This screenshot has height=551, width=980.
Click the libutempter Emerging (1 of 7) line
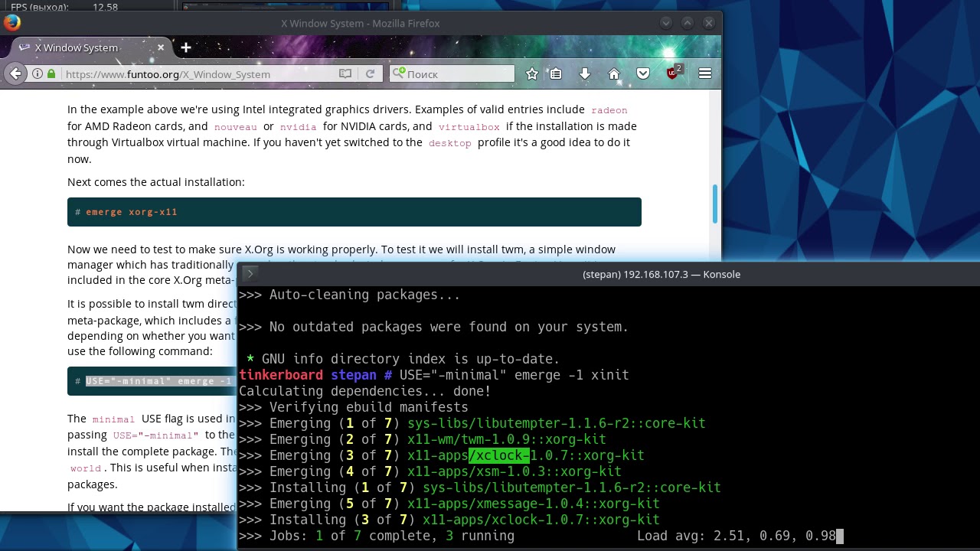click(x=472, y=423)
